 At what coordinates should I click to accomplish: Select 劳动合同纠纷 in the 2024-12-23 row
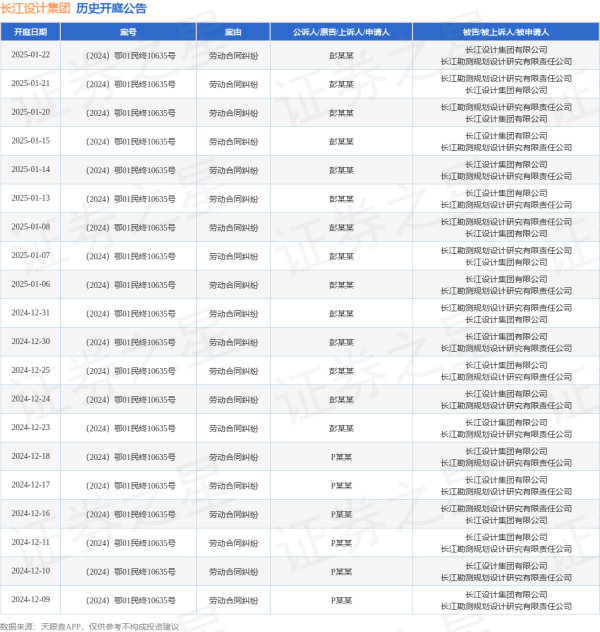pos(233,428)
